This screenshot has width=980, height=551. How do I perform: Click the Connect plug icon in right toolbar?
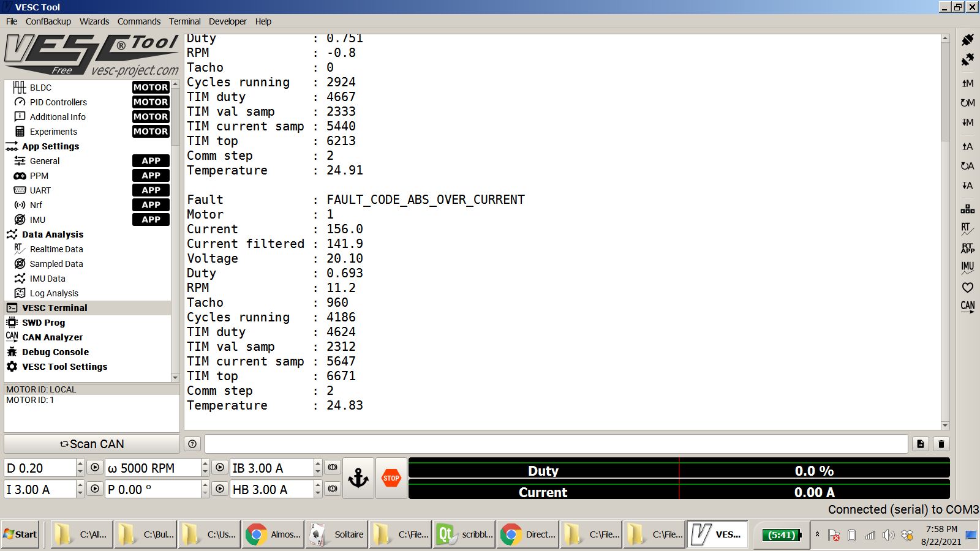pos(967,40)
